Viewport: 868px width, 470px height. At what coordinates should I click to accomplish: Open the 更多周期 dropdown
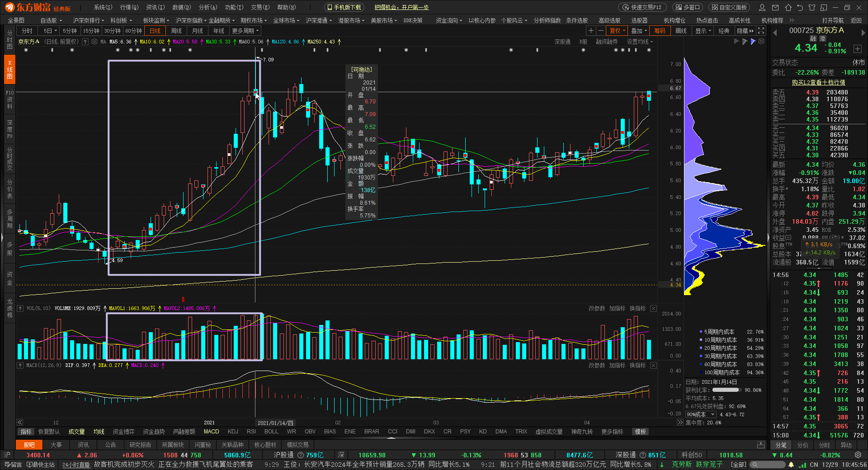click(245, 31)
